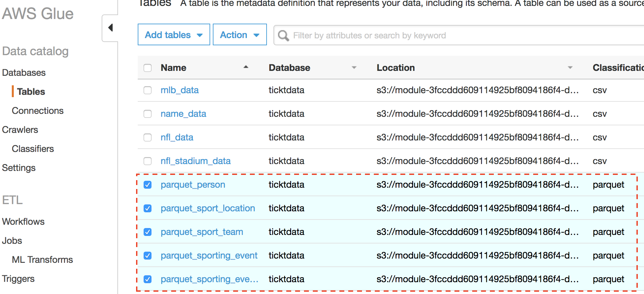Screen dimensions: 644x294
Task: Open the Add tables dropdown
Action: [x=174, y=34]
